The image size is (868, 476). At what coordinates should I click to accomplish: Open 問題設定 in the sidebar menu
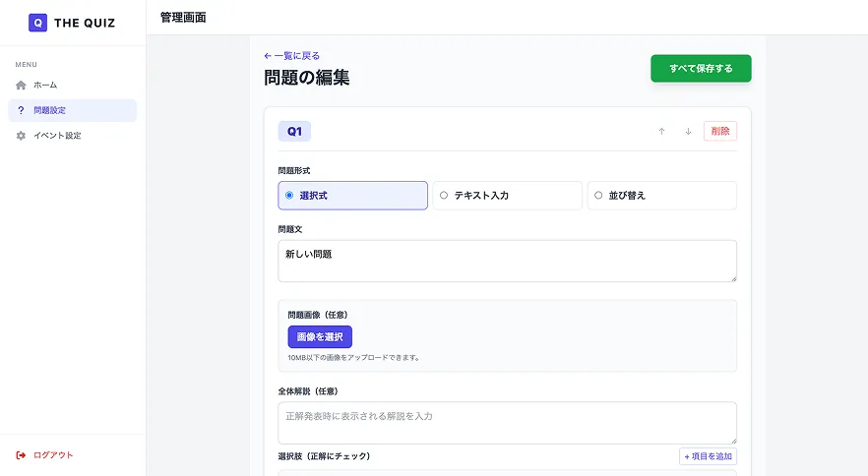coord(73,110)
